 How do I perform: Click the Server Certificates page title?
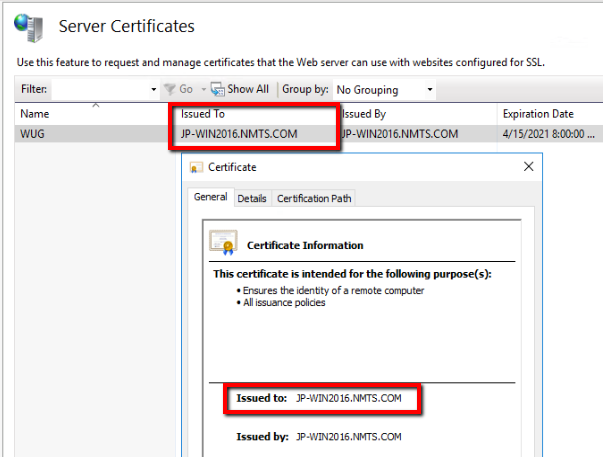[x=127, y=26]
